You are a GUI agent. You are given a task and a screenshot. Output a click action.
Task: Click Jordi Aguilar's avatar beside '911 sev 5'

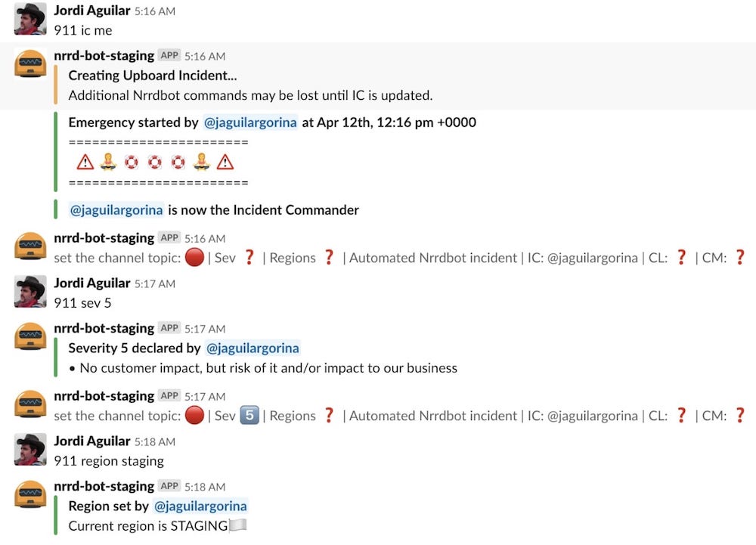(30, 291)
